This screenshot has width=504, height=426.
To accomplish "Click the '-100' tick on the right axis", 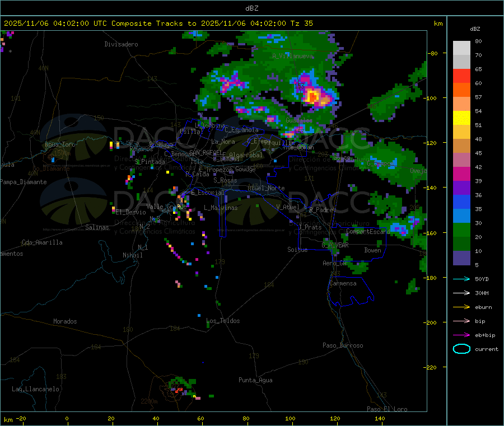I will pos(430,98).
